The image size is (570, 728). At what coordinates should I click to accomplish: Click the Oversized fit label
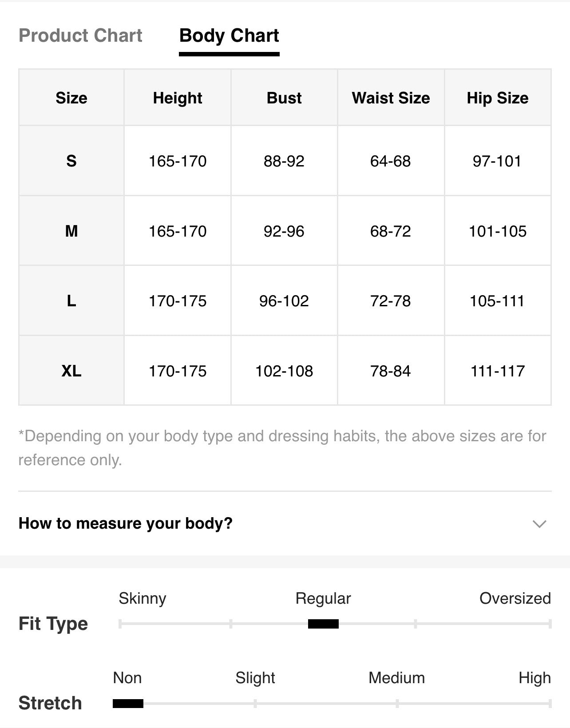pos(515,598)
